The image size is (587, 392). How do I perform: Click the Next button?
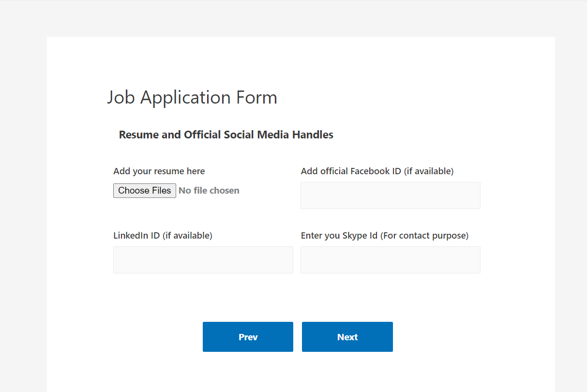point(347,337)
